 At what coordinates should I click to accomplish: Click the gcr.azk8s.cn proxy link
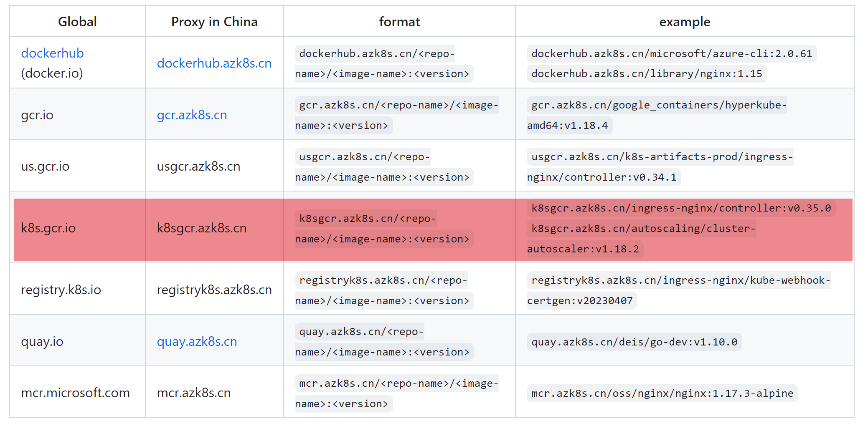tap(192, 115)
